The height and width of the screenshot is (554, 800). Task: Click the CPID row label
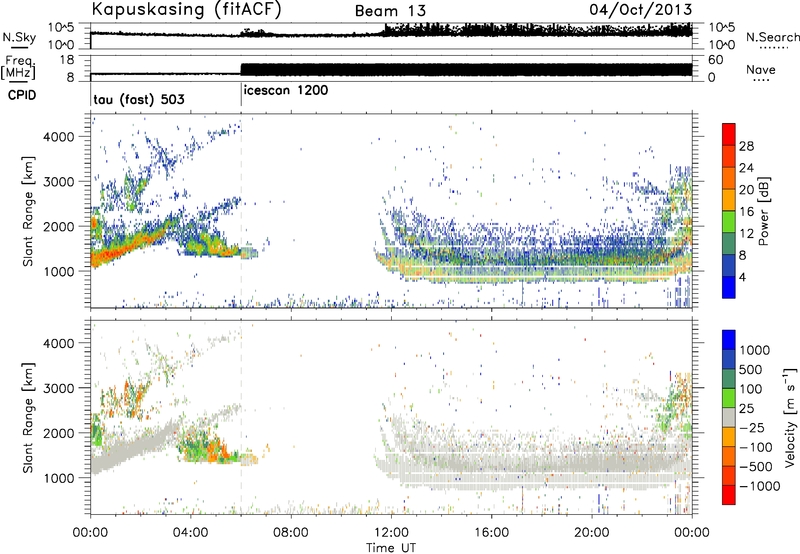coord(22,95)
